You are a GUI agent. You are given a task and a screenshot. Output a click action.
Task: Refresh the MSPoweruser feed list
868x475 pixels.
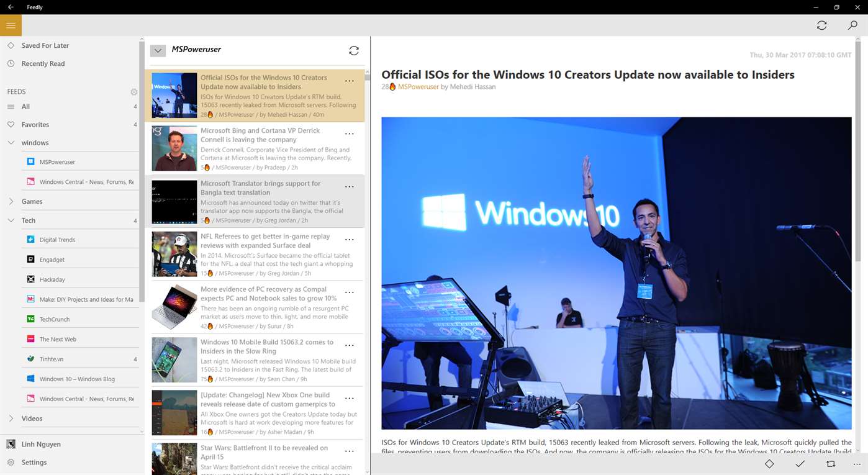tap(354, 50)
